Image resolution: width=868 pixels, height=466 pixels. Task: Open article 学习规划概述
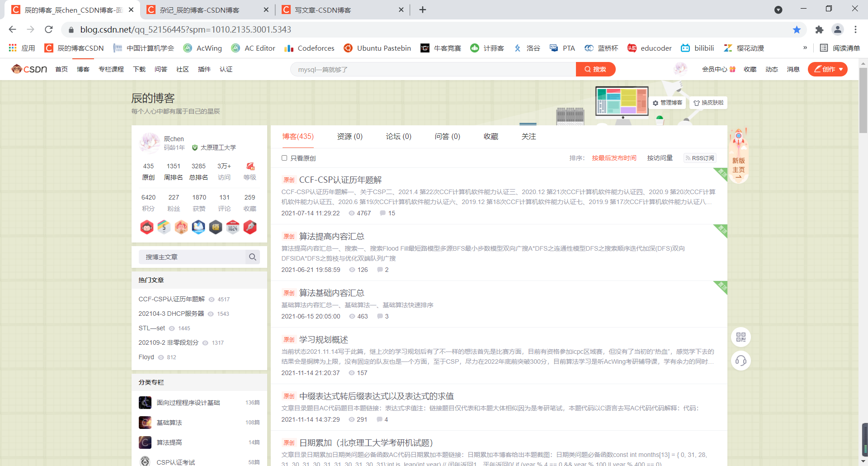click(324, 340)
